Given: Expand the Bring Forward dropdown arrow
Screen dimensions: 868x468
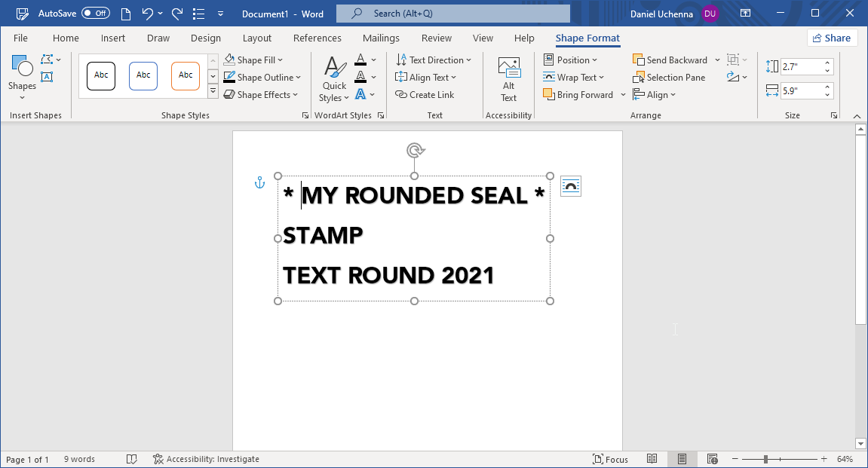Looking at the screenshot, I should tap(623, 94).
